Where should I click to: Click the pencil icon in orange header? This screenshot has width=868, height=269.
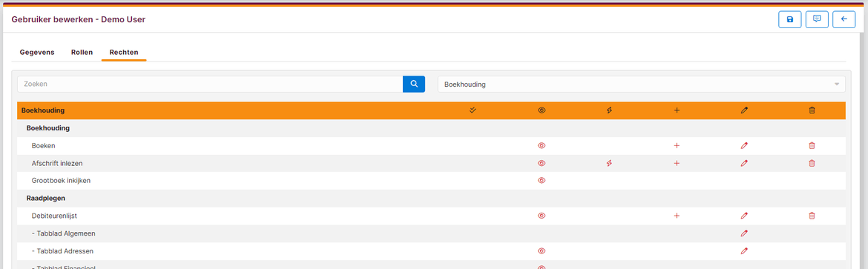point(744,110)
